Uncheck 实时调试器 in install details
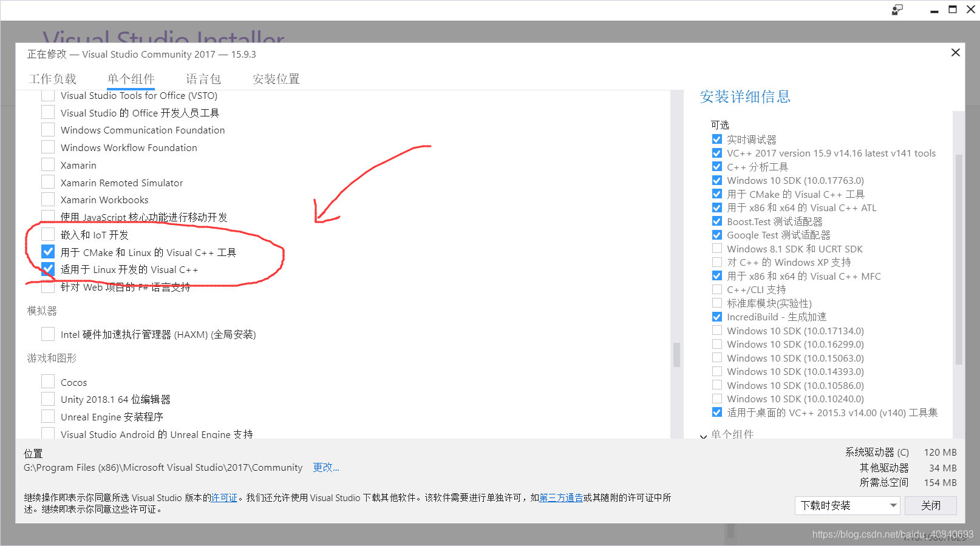Viewport: 980px width, 546px height. point(717,139)
